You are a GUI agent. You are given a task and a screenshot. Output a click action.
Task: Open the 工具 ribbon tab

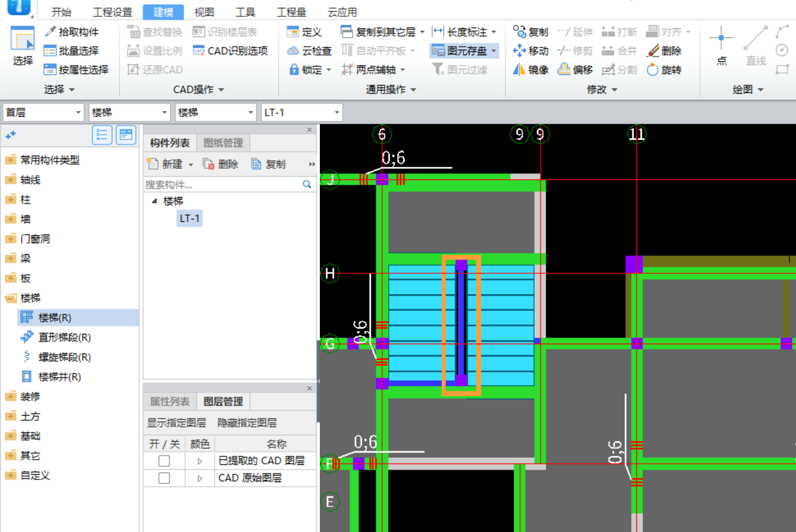click(245, 12)
